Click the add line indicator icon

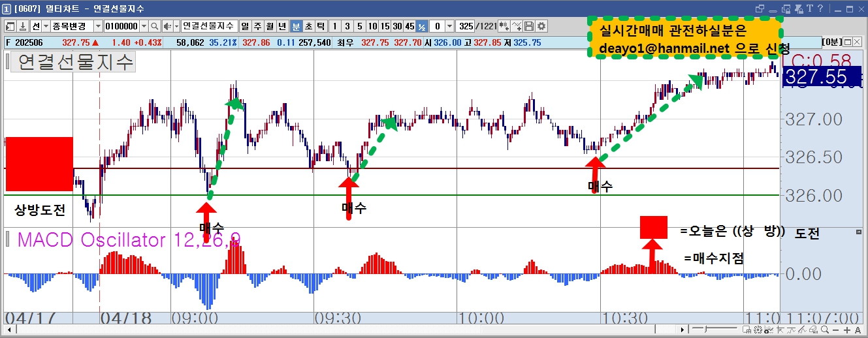[x=517, y=26]
